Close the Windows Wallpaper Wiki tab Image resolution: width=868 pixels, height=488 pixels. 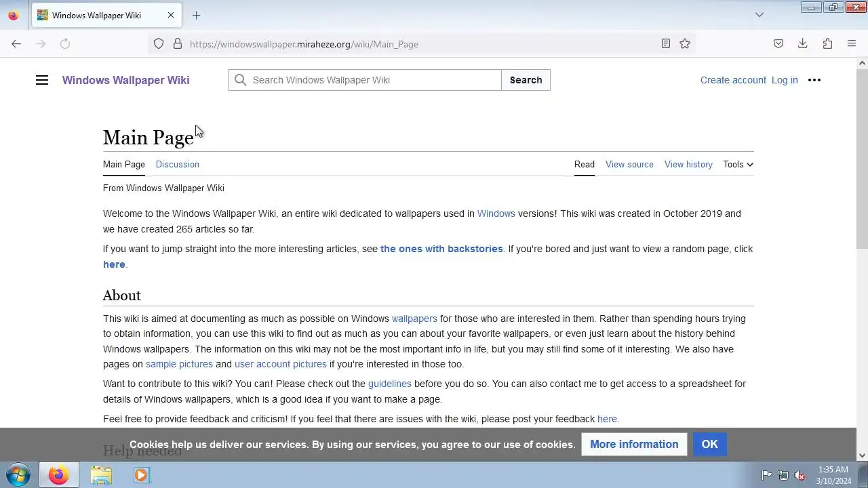coord(171,15)
